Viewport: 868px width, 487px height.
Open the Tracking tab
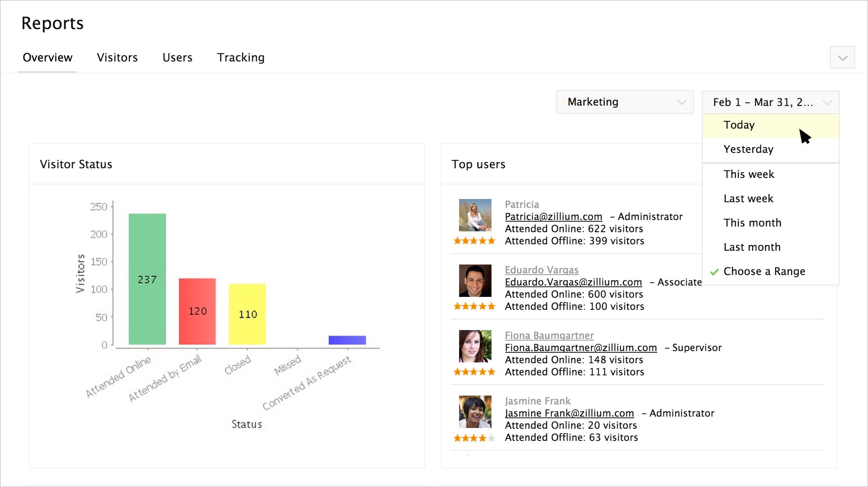click(241, 57)
